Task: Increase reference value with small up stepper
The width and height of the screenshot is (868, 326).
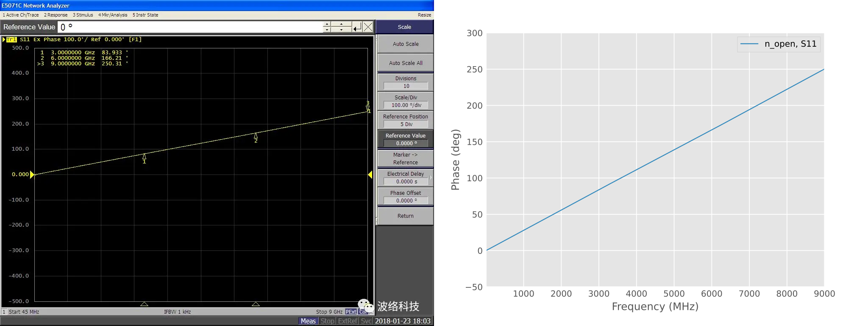Action: click(327, 24)
